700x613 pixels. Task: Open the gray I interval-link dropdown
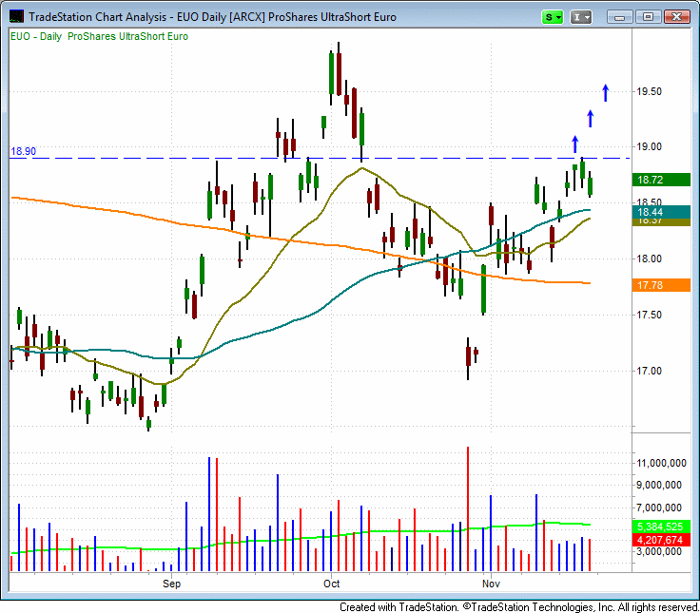tap(581, 17)
